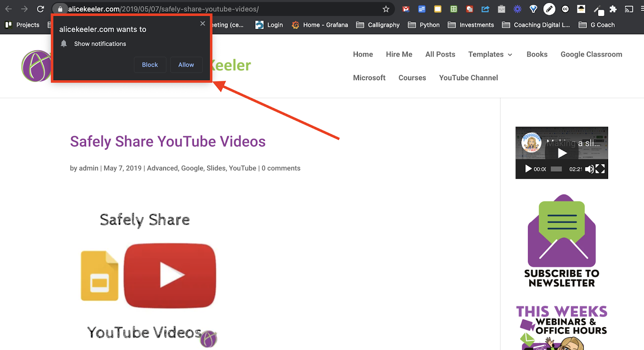Open the Advanced category link
Image resolution: width=644 pixels, height=350 pixels.
pyautogui.click(x=162, y=168)
